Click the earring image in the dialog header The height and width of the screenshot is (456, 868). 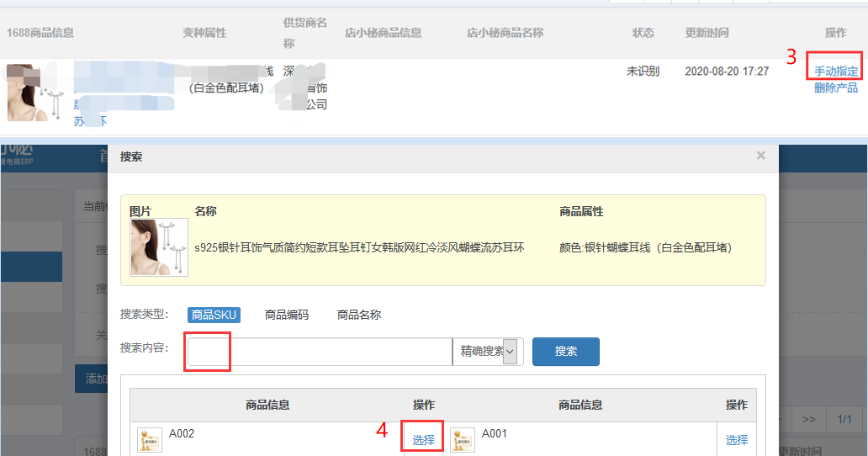tap(159, 247)
